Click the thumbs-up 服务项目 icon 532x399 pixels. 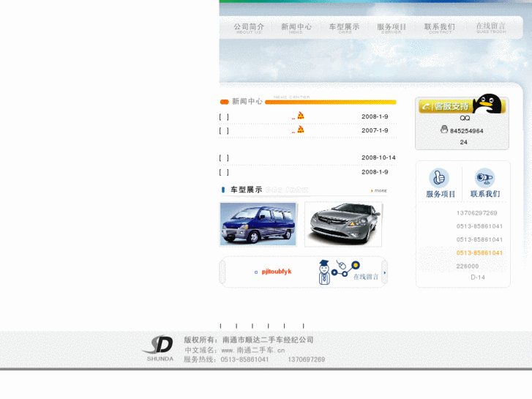[439, 178]
